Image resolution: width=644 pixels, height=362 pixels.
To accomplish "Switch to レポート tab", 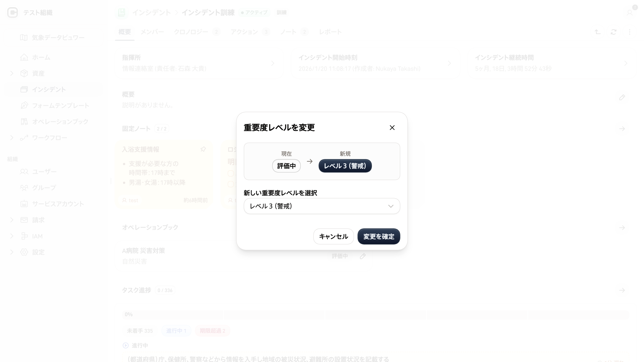I will [x=330, y=32].
